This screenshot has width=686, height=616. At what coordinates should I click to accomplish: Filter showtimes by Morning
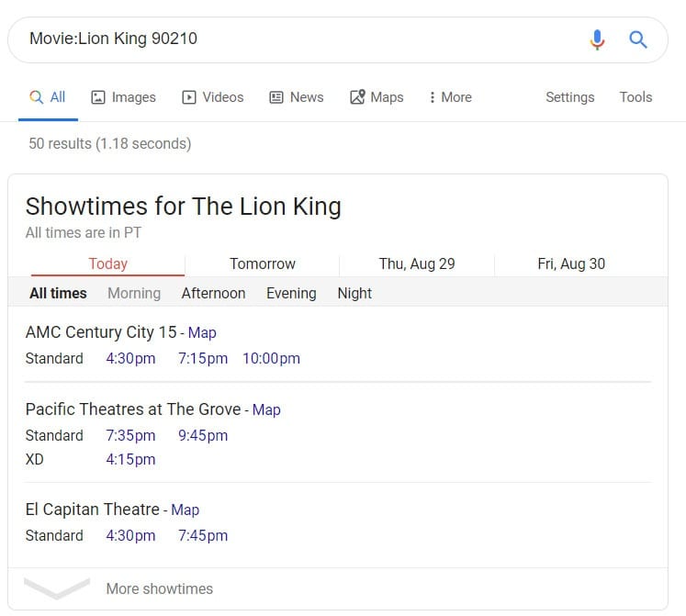point(134,293)
